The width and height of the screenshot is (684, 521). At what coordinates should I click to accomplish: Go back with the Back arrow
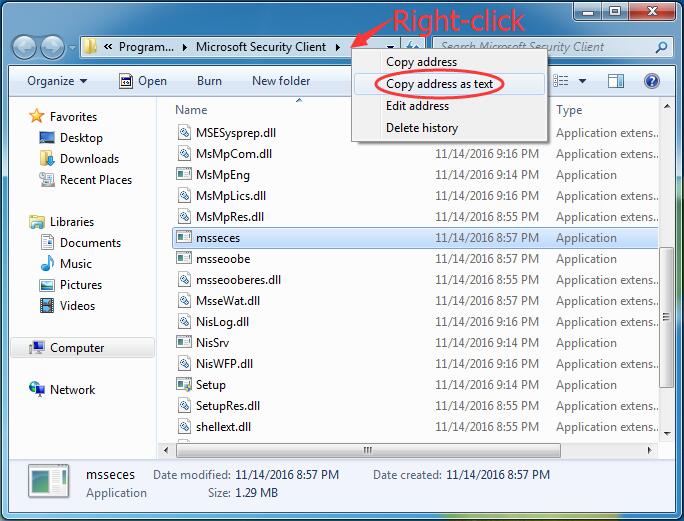click(24, 47)
